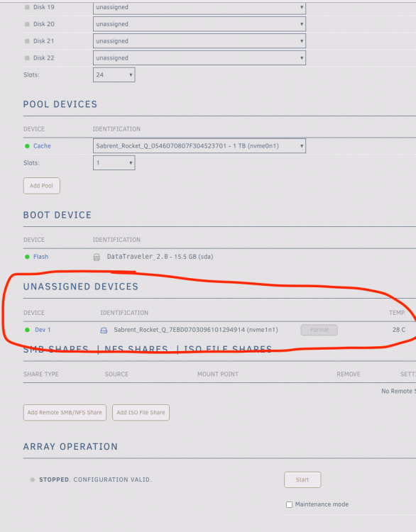Open the Disk 22 assignment dropdown
Viewport: 416px width, 532px height.
coord(199,57)
